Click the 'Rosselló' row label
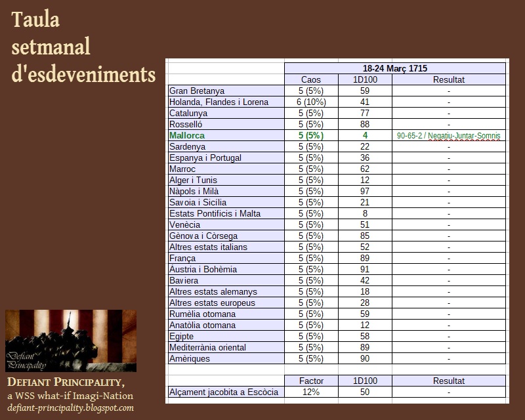 point(226,124)
